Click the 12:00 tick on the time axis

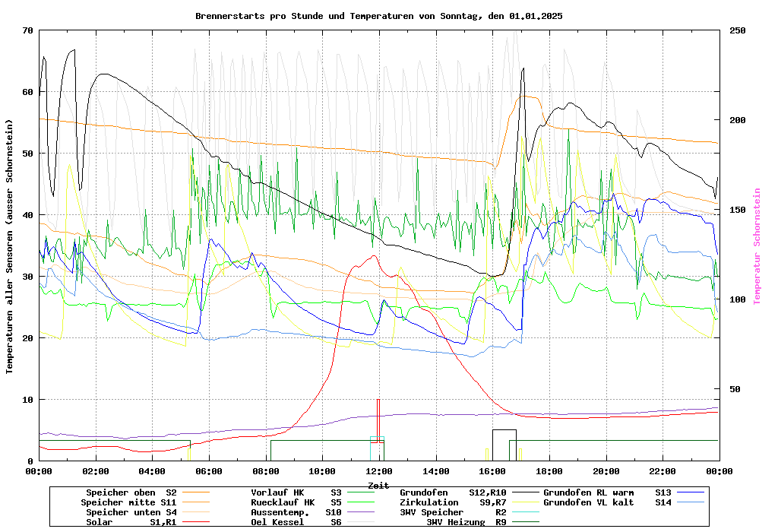click(x=378, y=470)
